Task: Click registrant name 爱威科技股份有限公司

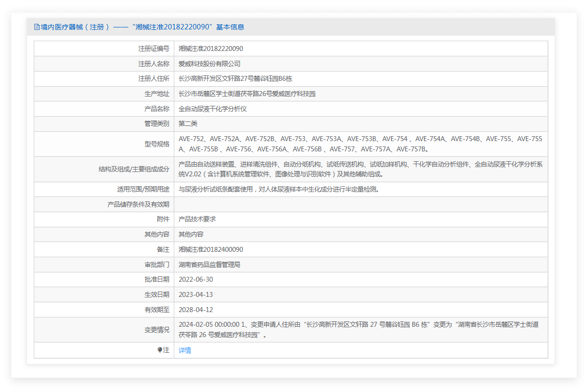Action: (x=210, y=64)
